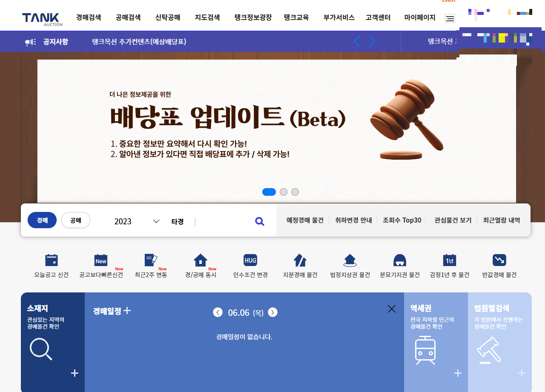Click the 소재지 magnifier icon
The image size is (545, 392).
[x=41, y=349]
